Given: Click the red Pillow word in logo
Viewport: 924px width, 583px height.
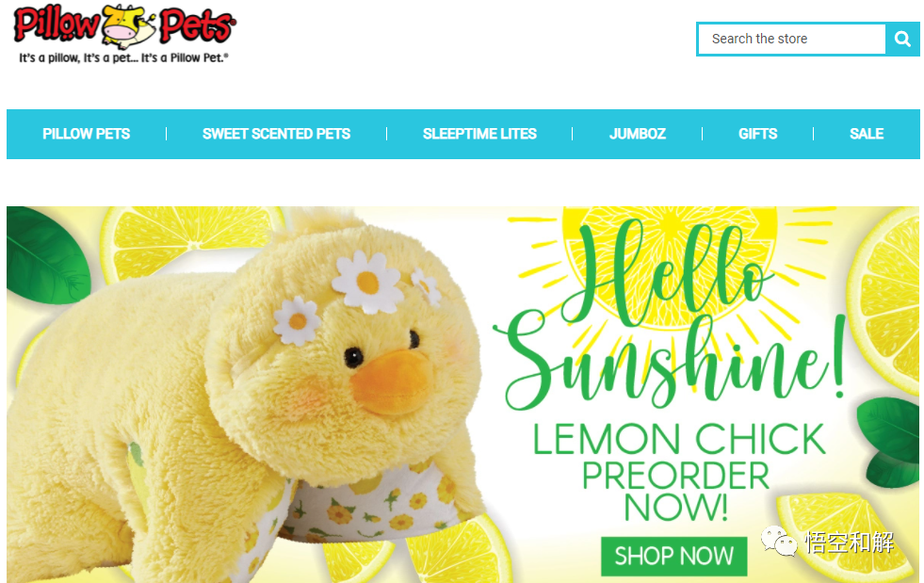Looking at the screenshot, I should [57, 24].
